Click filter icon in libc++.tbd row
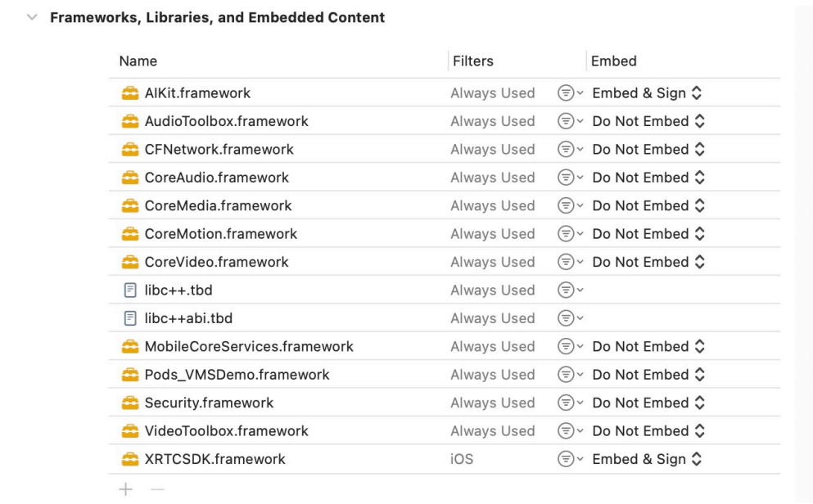813x504 pixels. (570, 290)
